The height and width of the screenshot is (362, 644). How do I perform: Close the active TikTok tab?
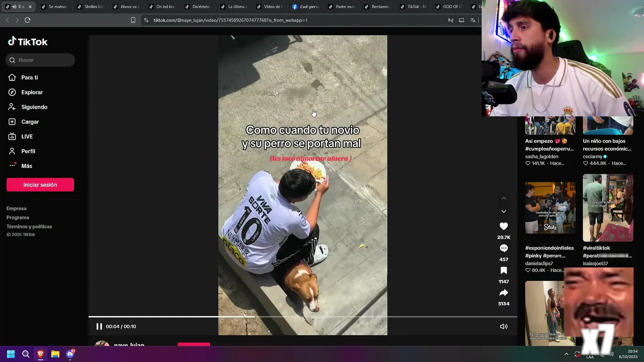[30, 7]
